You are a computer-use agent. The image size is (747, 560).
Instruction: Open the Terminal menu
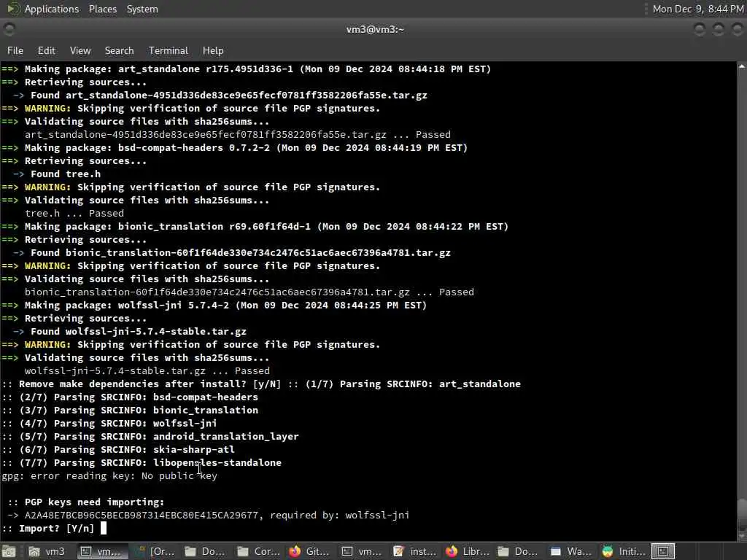click(x=169, y=50)
